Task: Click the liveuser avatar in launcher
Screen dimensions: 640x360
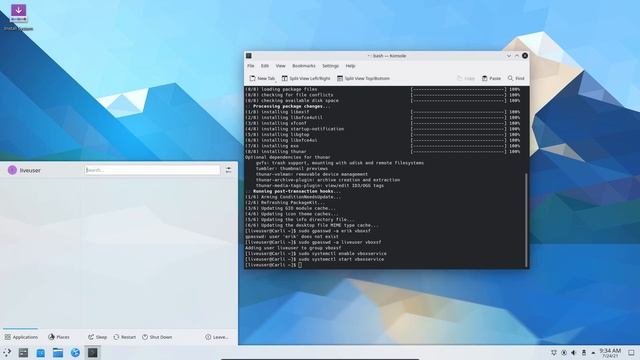Action: [12, 170]
